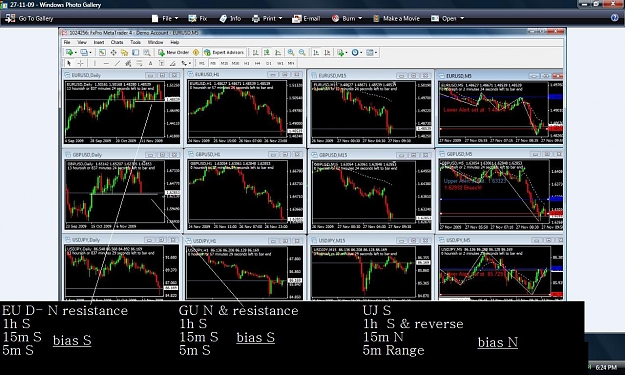Select the M1 timeframe button

point(201,63)
